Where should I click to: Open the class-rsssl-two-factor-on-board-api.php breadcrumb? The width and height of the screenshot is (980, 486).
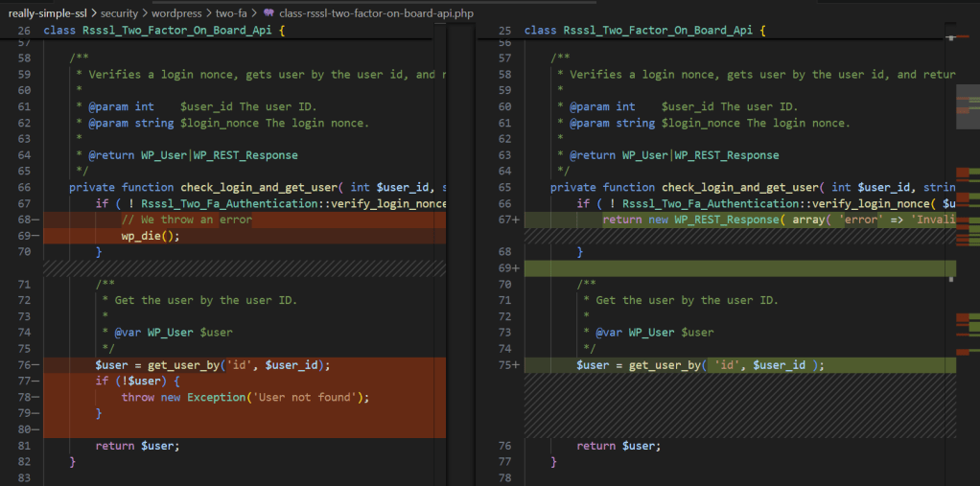[x=375, y=14]
